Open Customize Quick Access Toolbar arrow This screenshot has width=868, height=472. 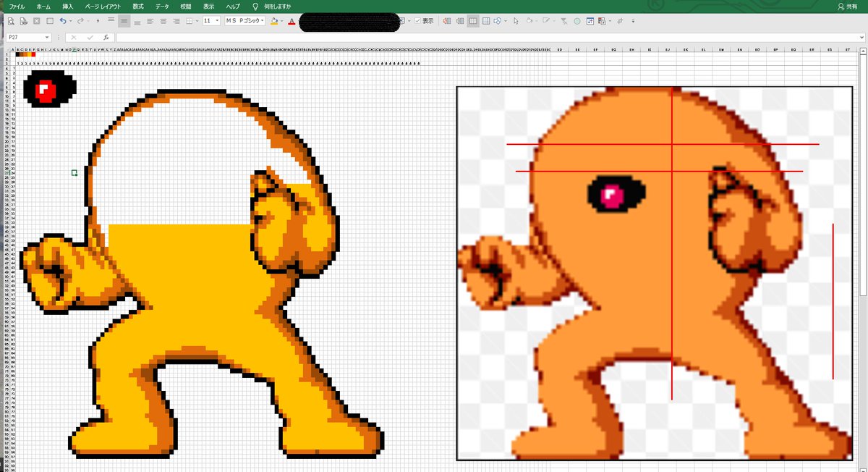point(633,21)
